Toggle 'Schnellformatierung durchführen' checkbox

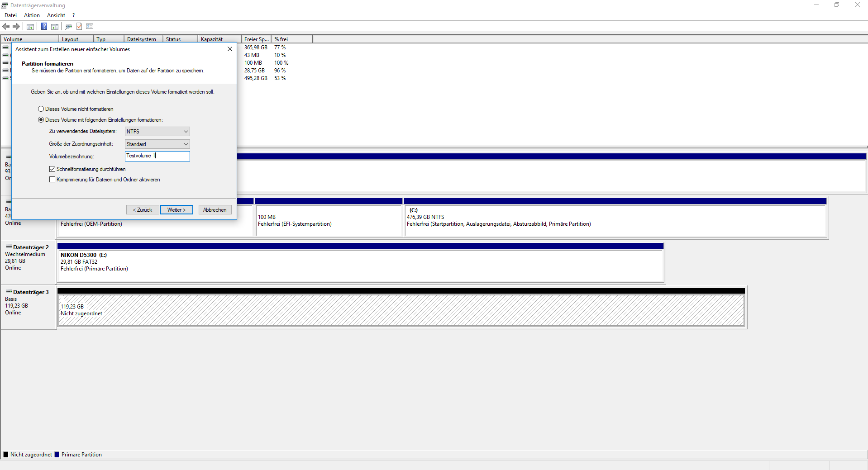click(x=87, y=169)
